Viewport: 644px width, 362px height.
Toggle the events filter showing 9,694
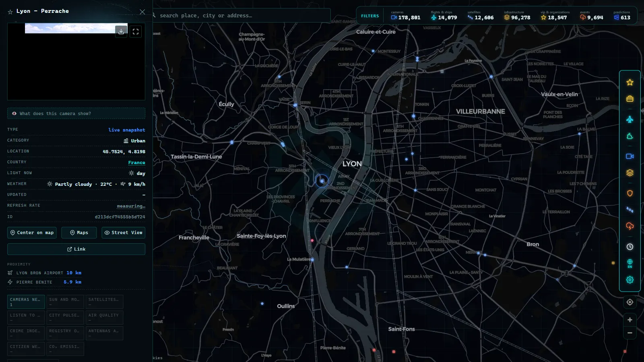pyautogui.click(x=591, y=15)
